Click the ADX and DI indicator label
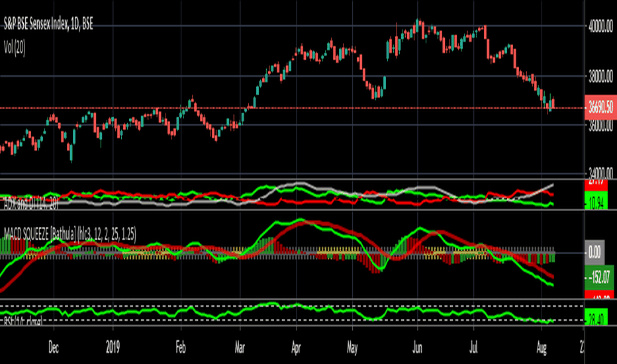The width and height of the screenshot is (617, 364). [30, 203]
